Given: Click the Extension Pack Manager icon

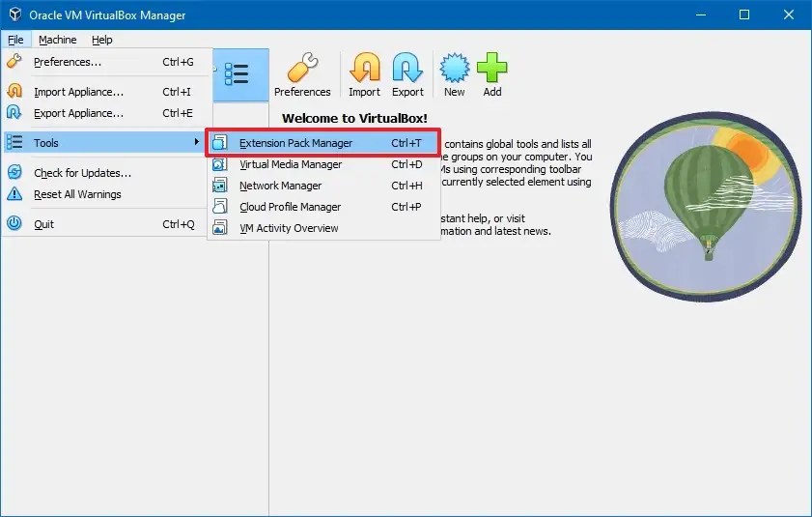Looking at the screenshot, I should pos(220,143).
